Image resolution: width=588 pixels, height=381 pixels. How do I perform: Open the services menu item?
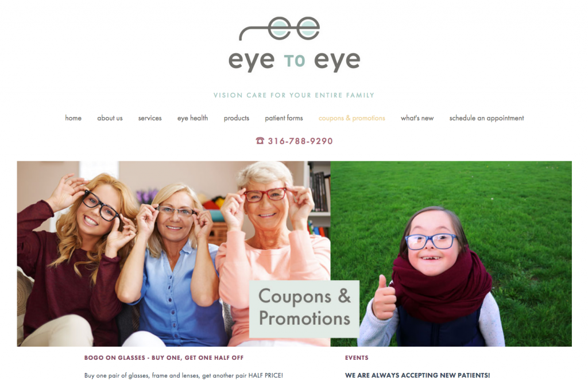click(x=150, y=118)
